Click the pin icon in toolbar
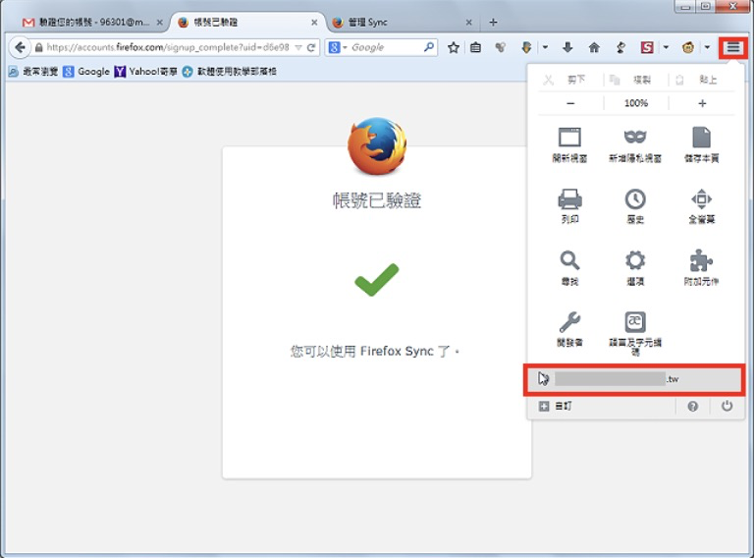 621,47
